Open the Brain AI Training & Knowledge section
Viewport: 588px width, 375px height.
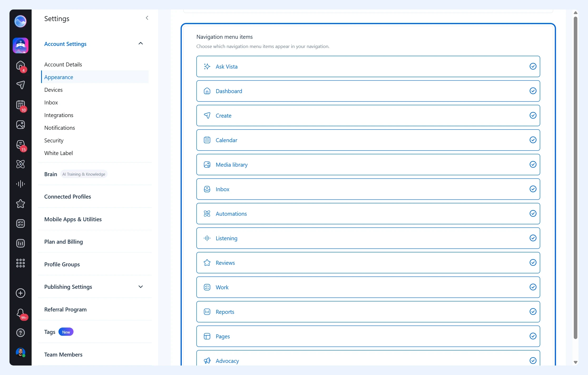pyautogui.click(x=76, y=174)
